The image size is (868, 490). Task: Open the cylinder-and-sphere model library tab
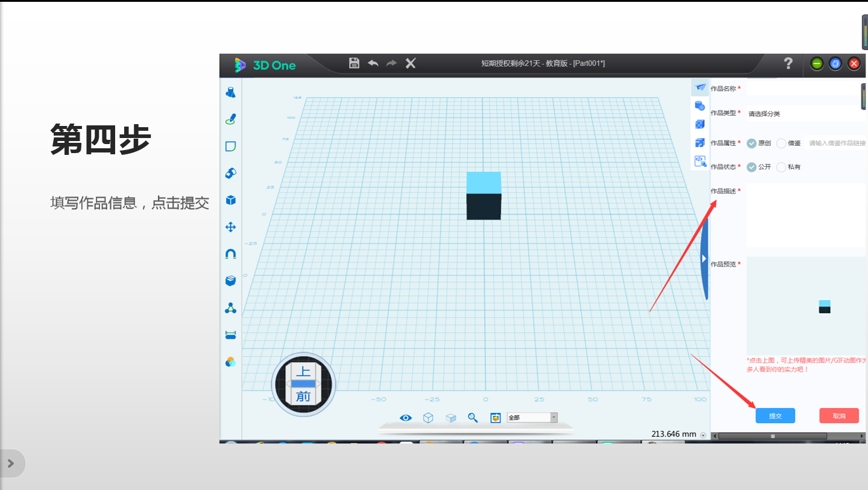tap(700, 106)
